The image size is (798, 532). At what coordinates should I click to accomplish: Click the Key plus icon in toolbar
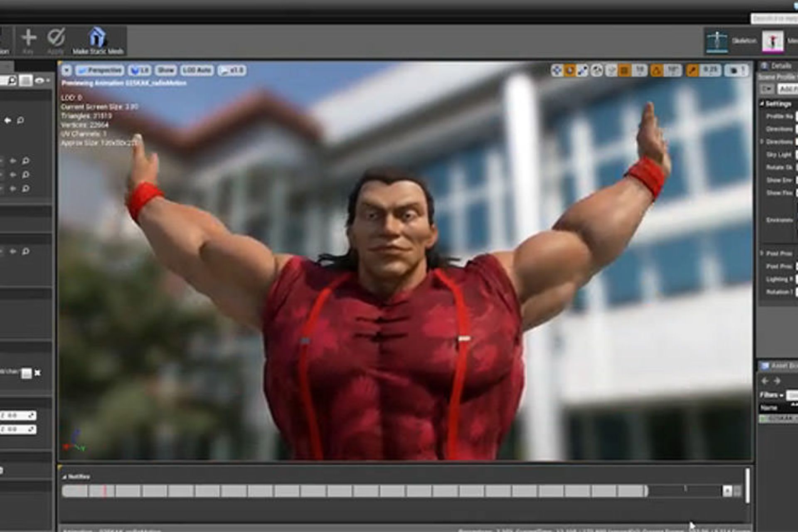coord(28,38)
